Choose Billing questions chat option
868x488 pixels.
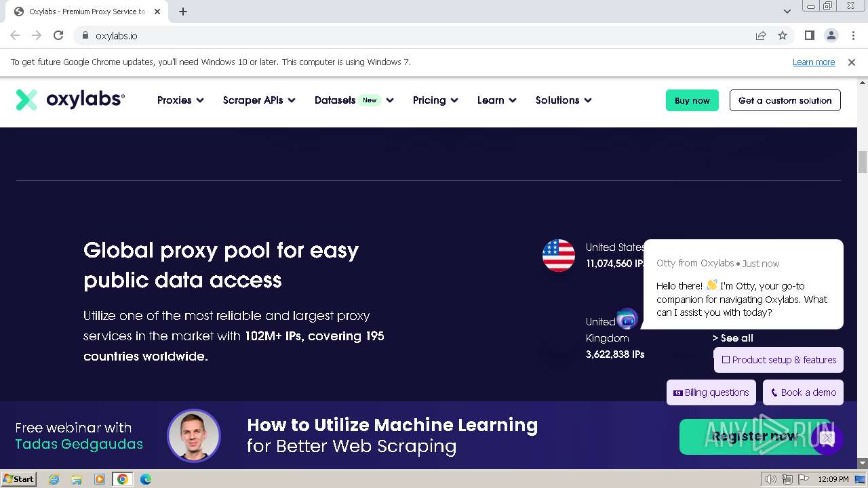click(x=711, y=392)
